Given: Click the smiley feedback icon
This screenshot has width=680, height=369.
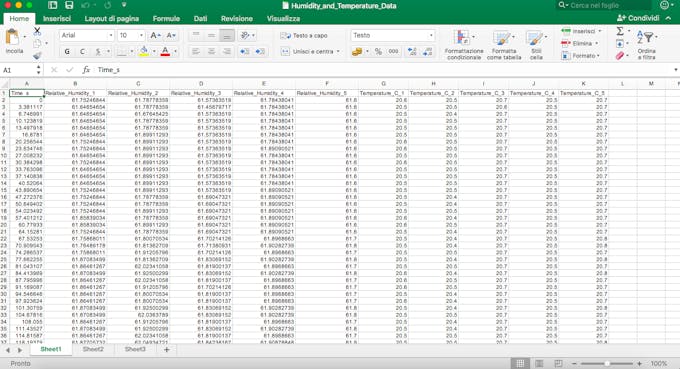Looking at the screenshot, I should coord(664,5).
